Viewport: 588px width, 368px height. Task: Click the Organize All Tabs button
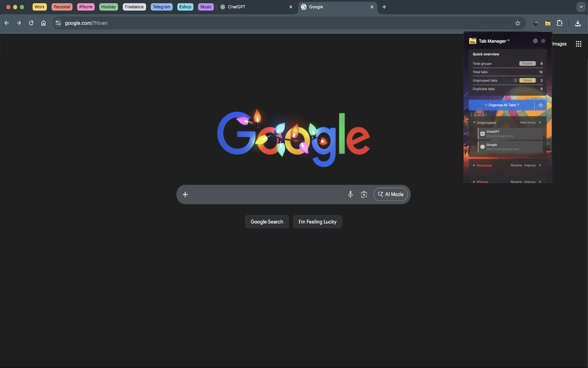pos(502,105)
